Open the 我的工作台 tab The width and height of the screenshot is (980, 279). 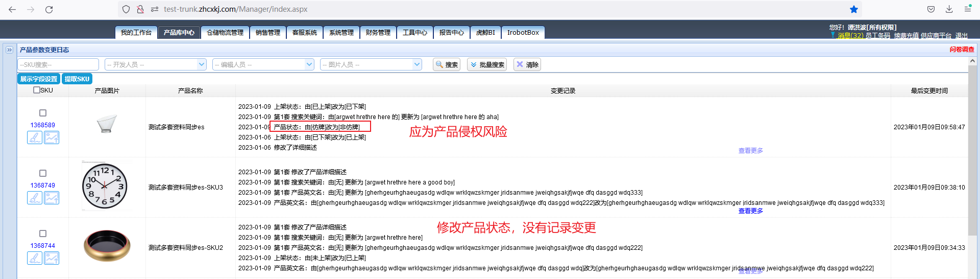tap(136, 33)
